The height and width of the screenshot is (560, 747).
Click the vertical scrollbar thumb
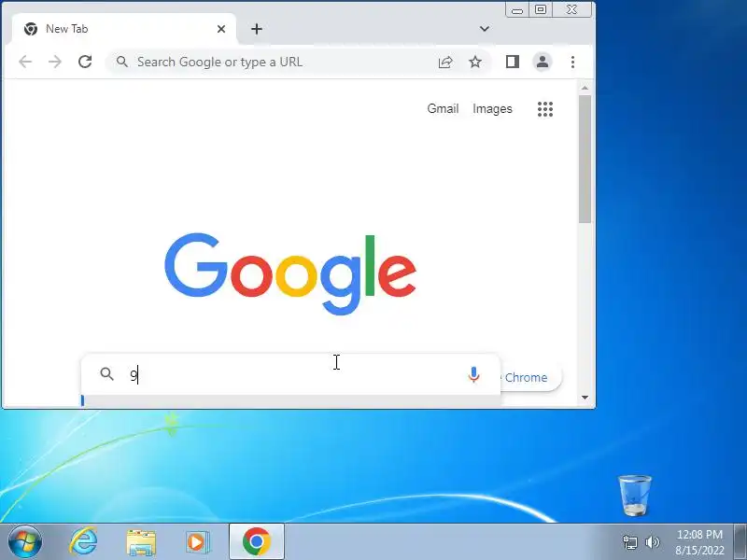[x=585, y=159]
